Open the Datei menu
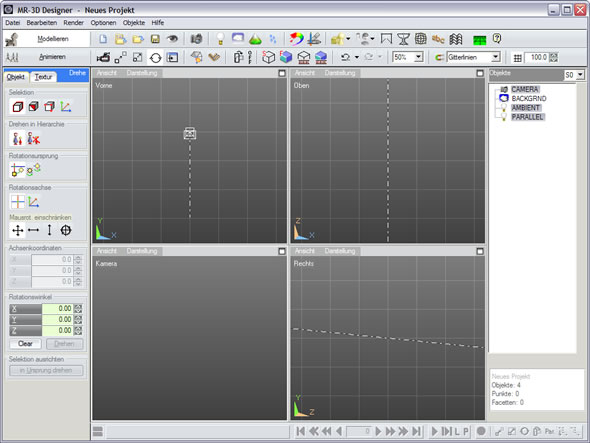Viewport: 590px width, 443px height. (12, 23)
